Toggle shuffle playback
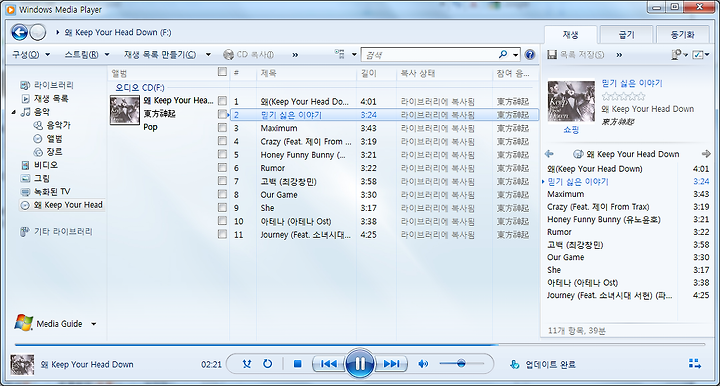The image size is (720, 386). click(x=247, y=364)
